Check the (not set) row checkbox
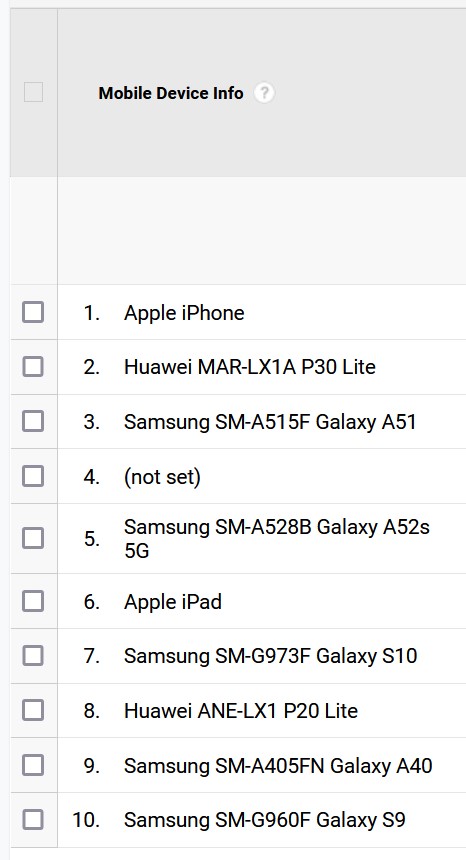Screen dimensions: 466x860 (33, 476)
